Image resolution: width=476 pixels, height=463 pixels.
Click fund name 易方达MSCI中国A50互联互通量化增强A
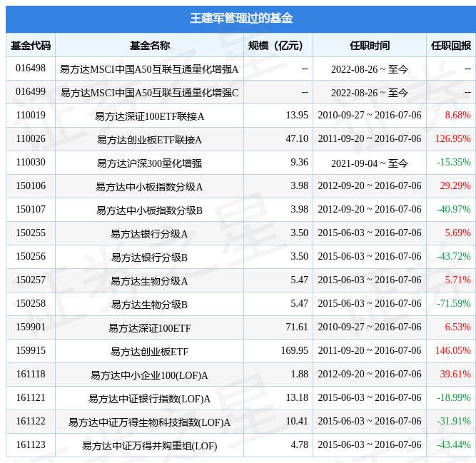coord(149,69)
